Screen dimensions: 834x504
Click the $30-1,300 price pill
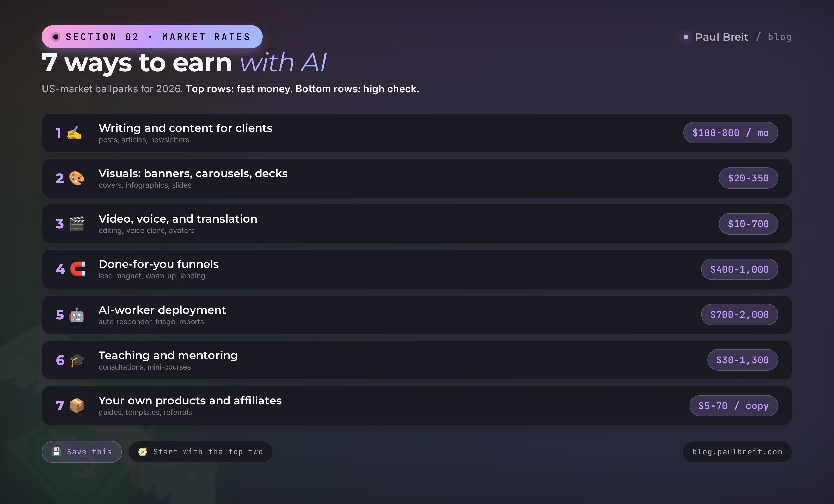[742, 360]
